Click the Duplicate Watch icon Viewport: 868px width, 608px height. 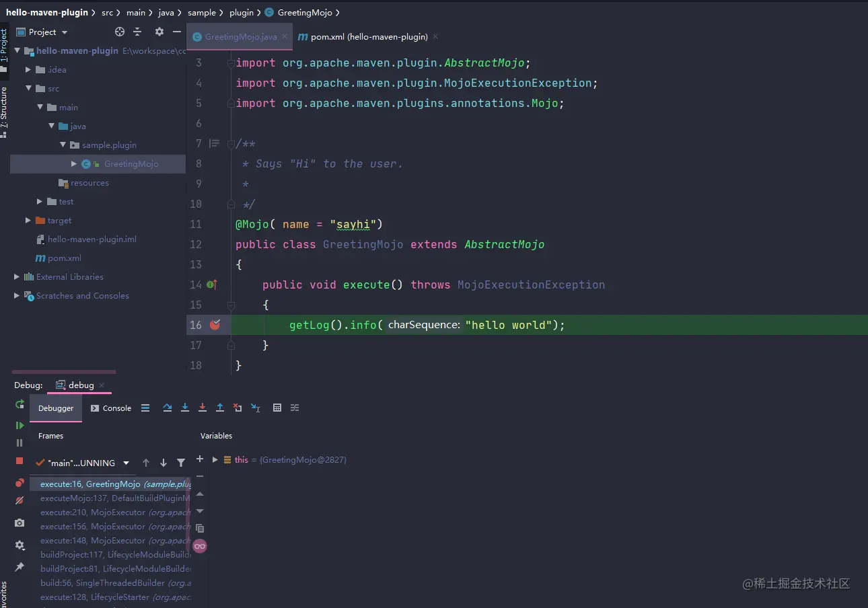click(x=200, y=529)
